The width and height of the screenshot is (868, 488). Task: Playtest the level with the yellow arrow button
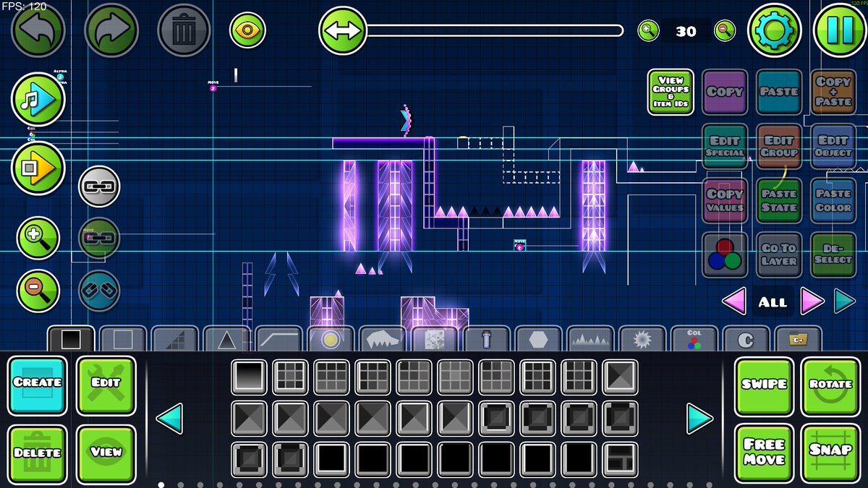(x=38, y=168)
